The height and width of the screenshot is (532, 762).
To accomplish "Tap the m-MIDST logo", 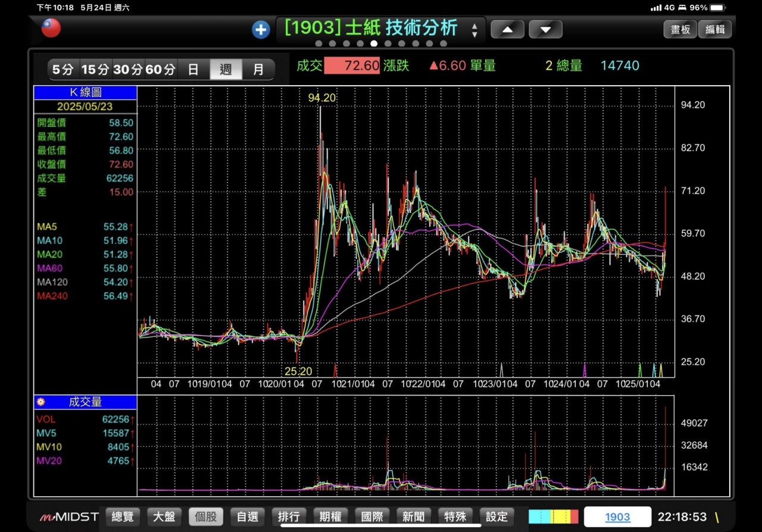I will point(69,517).
